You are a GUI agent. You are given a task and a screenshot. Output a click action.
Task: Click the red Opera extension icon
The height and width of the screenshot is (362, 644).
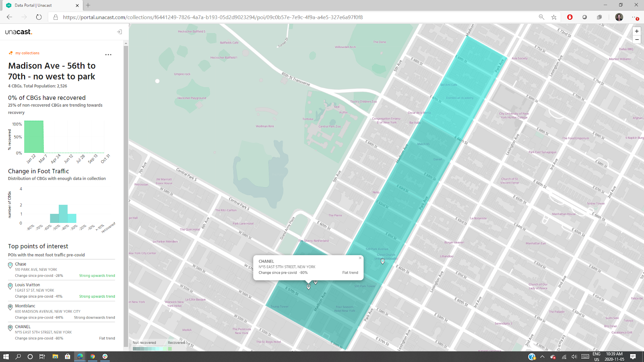click(x=570, y=17)
